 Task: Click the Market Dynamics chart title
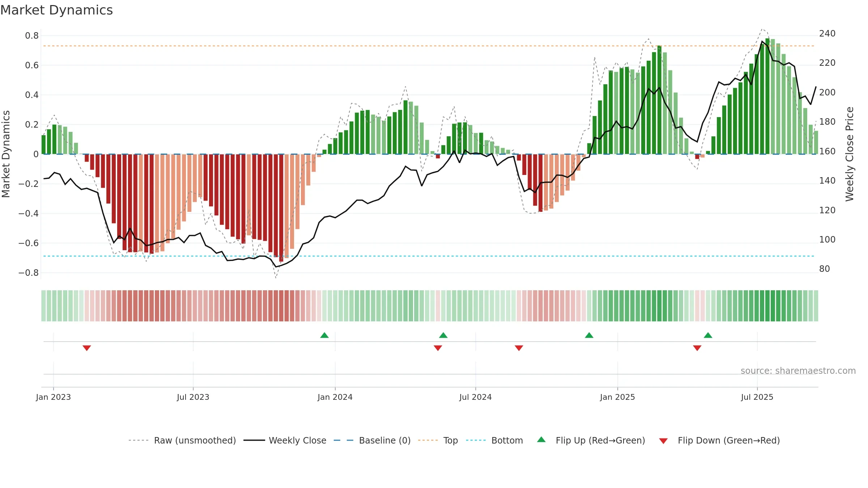pyautogui.click(x=56, y=10)
